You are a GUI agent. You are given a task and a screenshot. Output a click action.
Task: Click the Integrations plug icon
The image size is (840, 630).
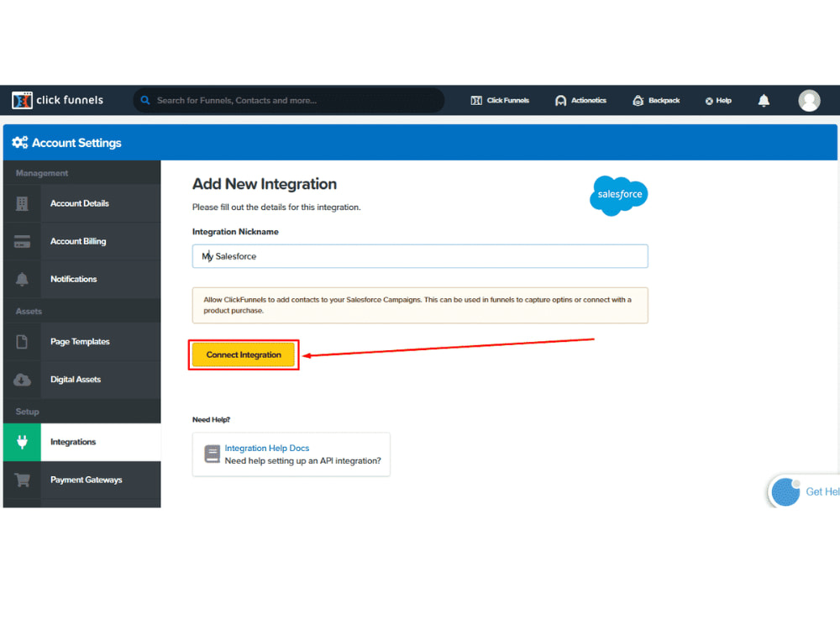22,442
